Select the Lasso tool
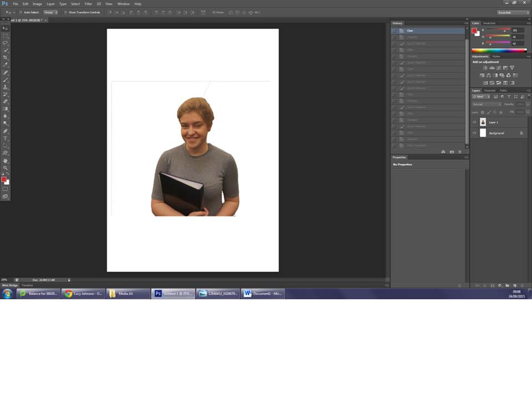The height and width of the screenshot is (399, 532). pyautogui.click(x=5, y=43)
